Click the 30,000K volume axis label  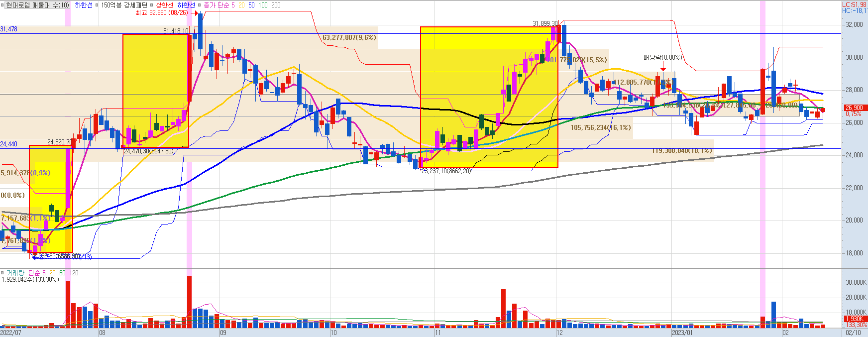click(x=856, y=282)
